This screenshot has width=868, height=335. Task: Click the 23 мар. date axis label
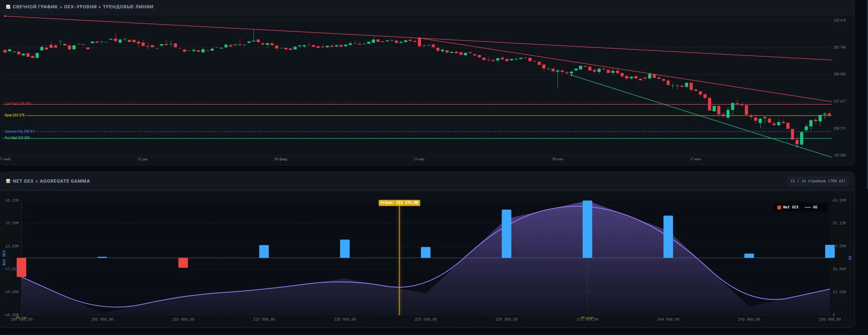[x=419, y=159]
